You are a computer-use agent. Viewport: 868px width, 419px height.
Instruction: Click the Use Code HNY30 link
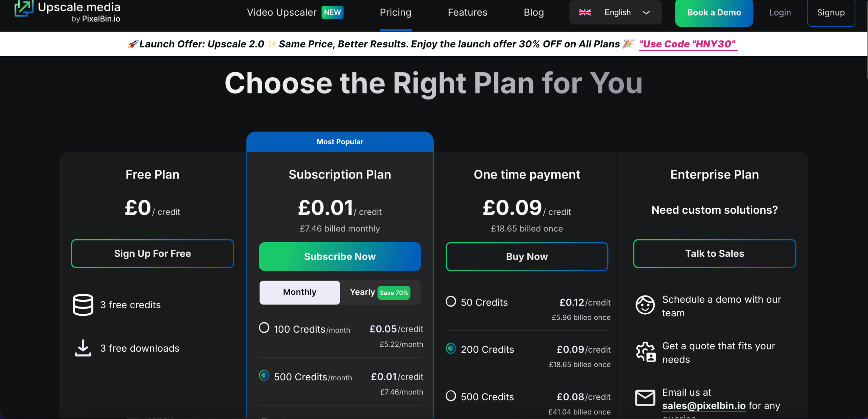coord(688,44)
